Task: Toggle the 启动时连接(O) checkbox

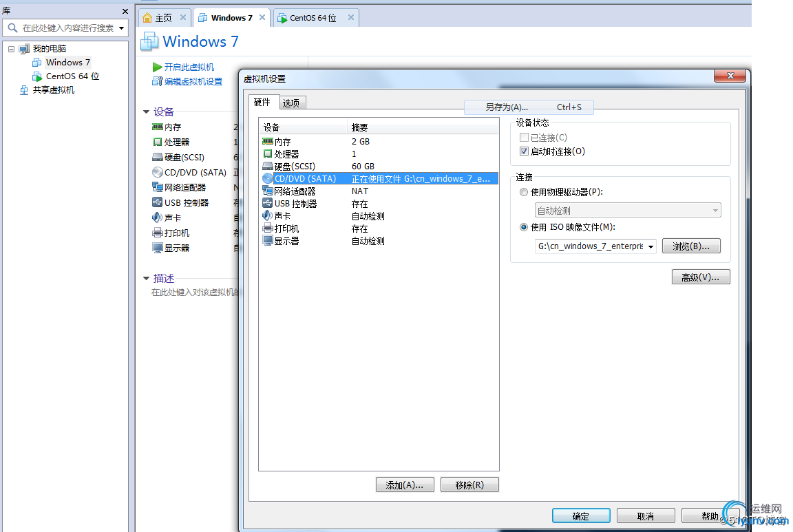Action: click(x=524, y=151)
